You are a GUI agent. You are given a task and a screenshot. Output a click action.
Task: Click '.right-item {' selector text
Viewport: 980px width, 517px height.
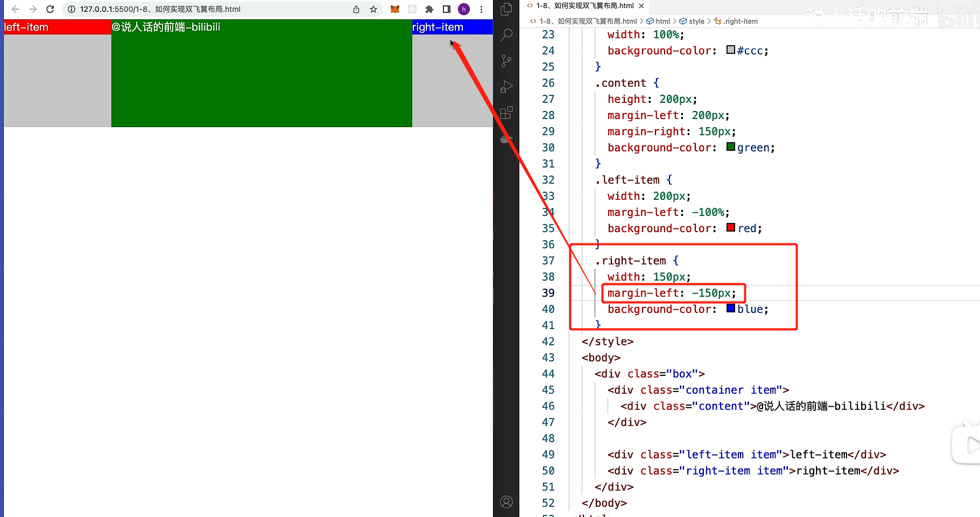pyautogui.click(x=637, y=261)
